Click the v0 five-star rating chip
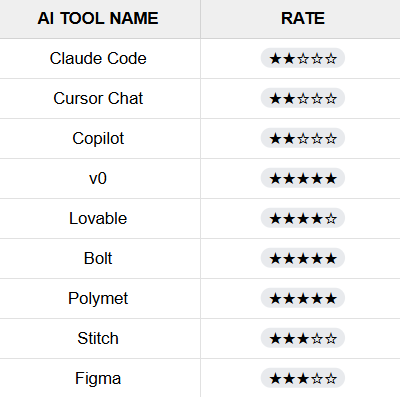This screenshot has height=397, width=400. (x=303, y=178)
